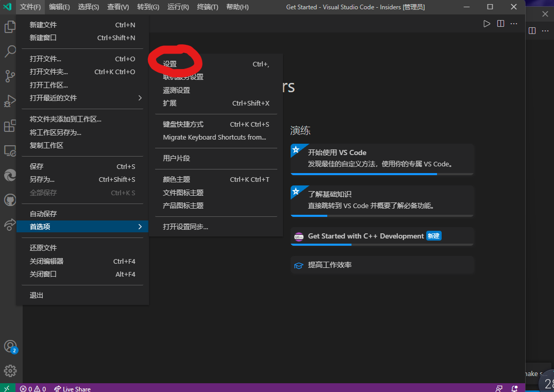This screenshot has height=392, width=554.
Task: Open the Explorer view in activity bar
Action: [10, 27]
